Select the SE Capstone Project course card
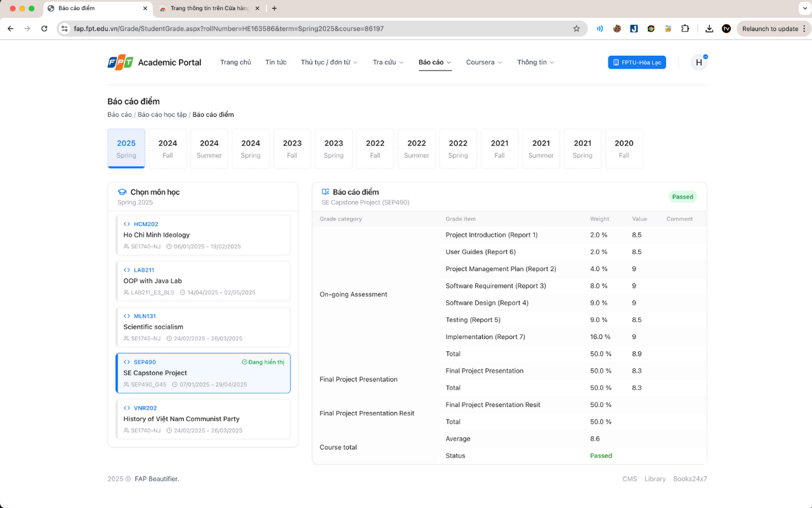This screenshot has height=508, width=812. click(203, 373)
